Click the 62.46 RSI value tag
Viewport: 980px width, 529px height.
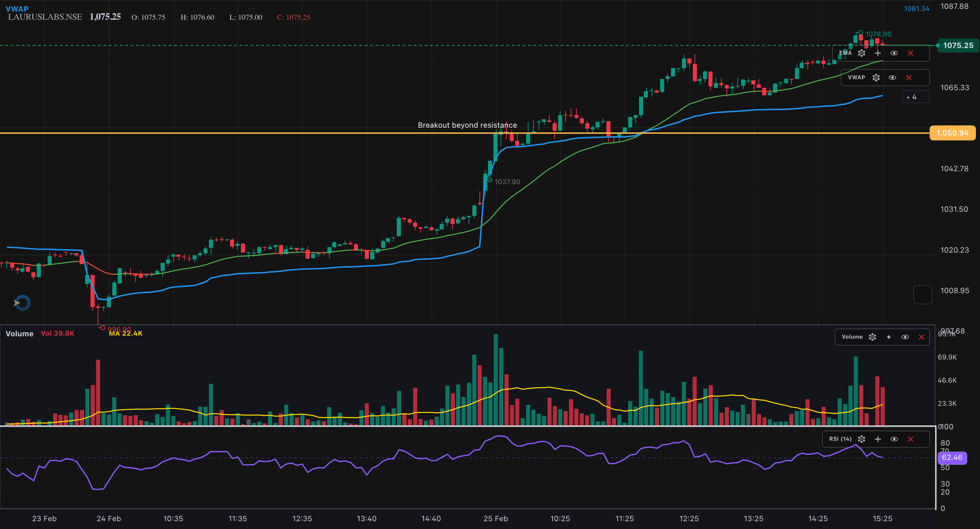952,458
